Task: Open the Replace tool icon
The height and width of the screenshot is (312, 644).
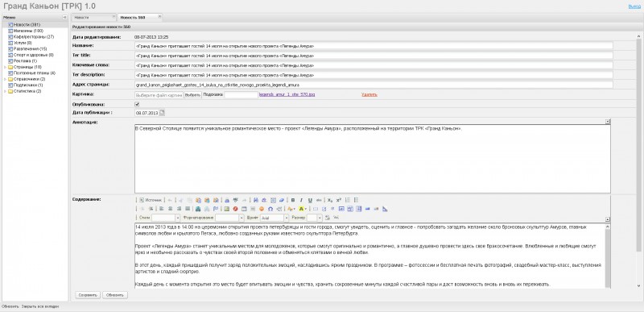Action: [x=264, y=200]
